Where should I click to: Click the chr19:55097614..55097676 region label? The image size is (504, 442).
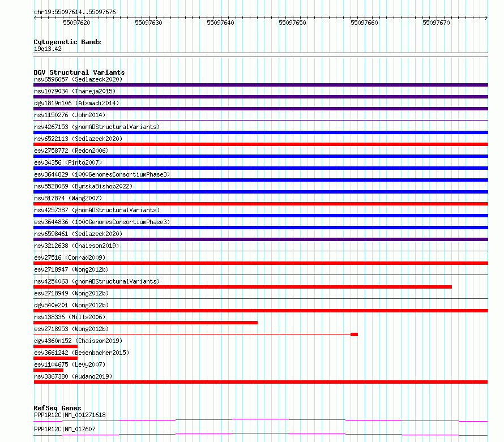point(75,12)
